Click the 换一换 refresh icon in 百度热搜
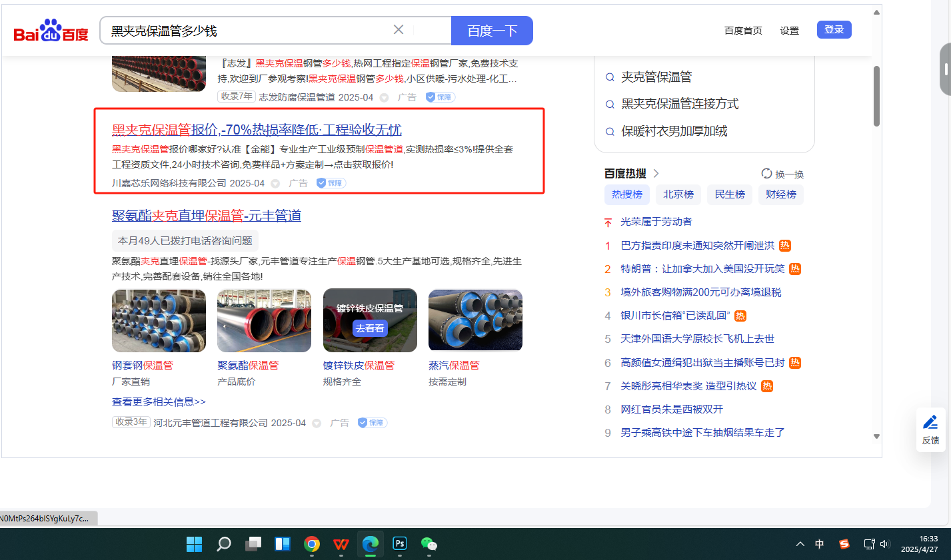The image size is (951, 560). (x=766, y=174)
